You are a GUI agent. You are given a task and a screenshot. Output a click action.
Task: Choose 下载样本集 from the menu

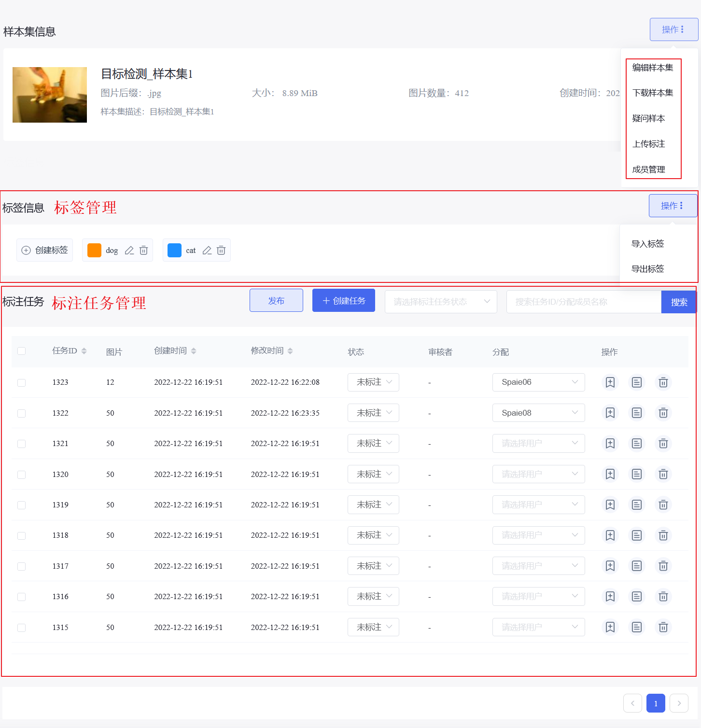coord(653,93)
